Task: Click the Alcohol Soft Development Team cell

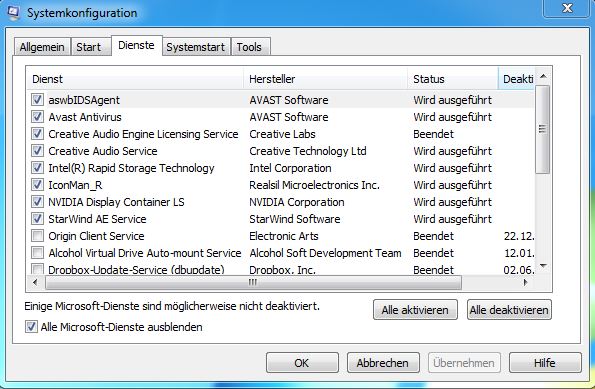Action: tap(325, 253)
